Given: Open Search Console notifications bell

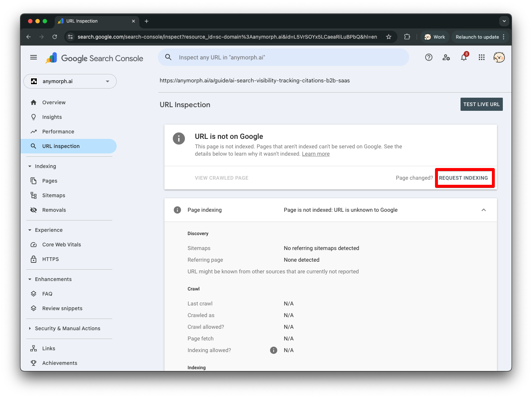Looking at the screenshot, I should (x=463, y=57).
